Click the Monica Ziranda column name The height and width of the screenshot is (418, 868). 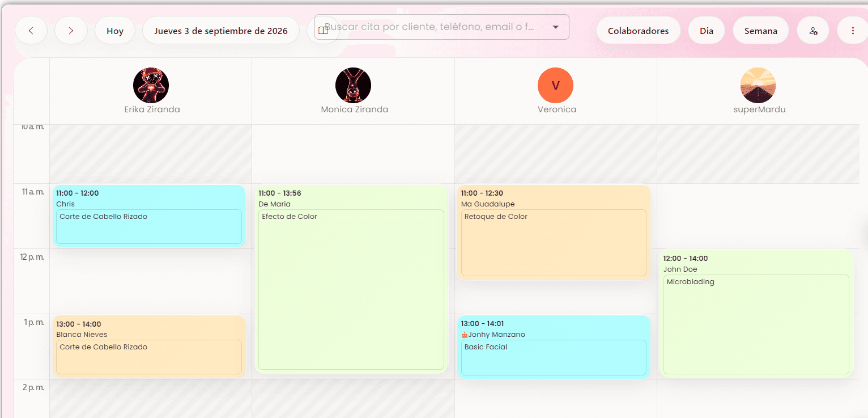point(354,109)
